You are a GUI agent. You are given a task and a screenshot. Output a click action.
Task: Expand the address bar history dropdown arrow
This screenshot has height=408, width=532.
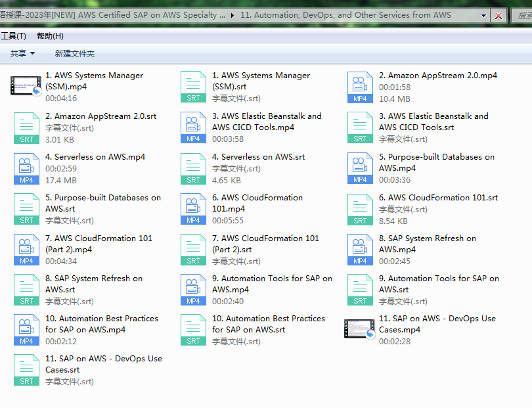click(483, 16)
